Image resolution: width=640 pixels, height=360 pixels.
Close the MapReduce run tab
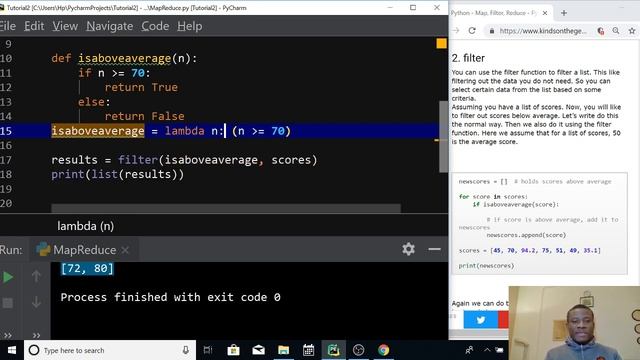125,250
